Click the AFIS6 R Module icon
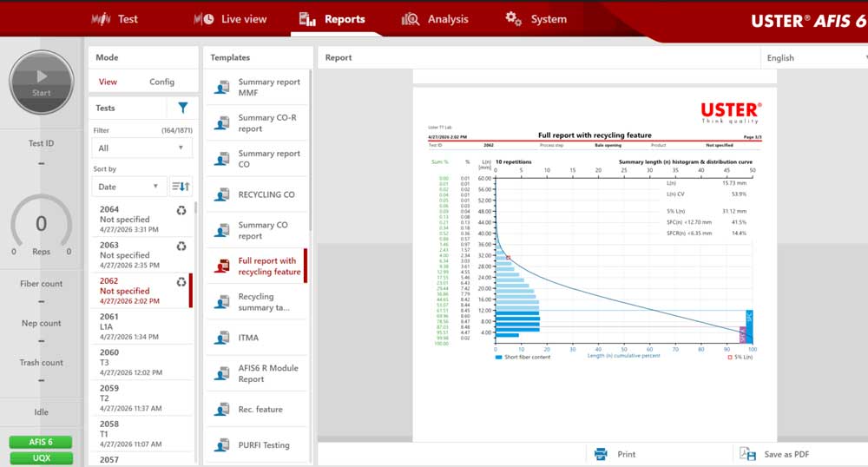Viewport: 868px width, 467px height. coord(222,373)
